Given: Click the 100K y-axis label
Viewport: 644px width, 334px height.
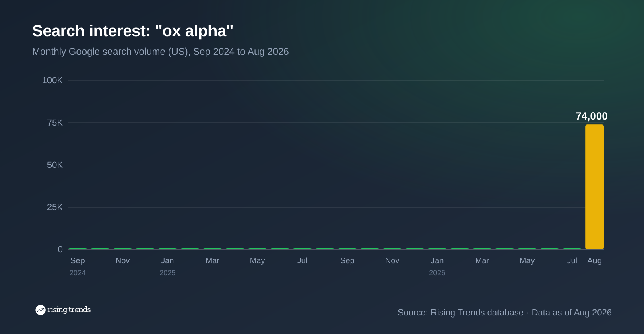Looking at the screenshot, I should pos(52,80).
